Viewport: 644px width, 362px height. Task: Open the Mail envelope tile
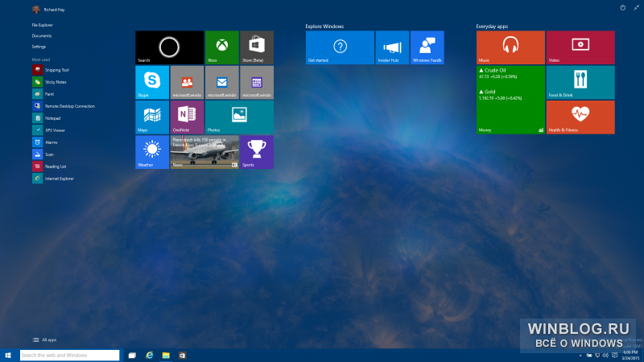[x=222, y=83]
